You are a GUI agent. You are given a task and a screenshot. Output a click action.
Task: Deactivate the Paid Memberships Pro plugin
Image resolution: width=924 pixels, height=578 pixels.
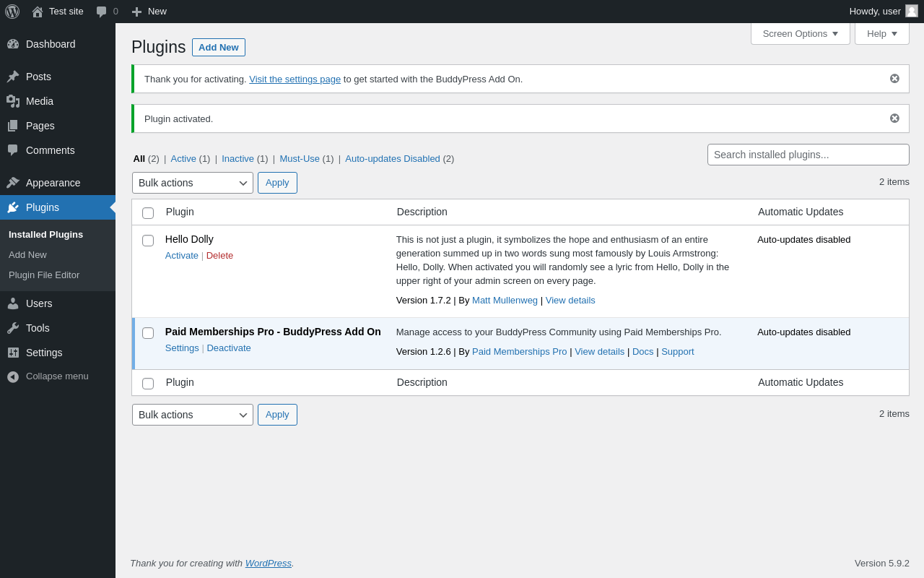(229, 348)
